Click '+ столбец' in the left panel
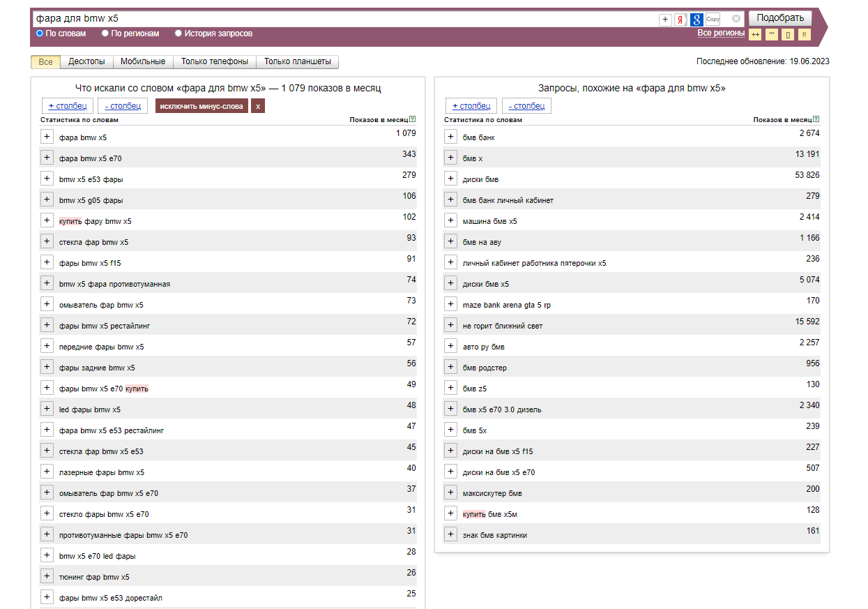Viewport: 868px width, 609px height. point(68,106)
